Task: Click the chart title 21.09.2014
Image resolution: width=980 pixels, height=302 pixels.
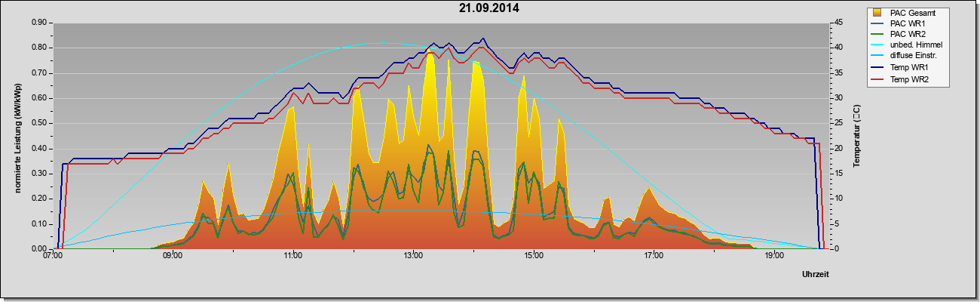Action: click(x=488, y=8)
